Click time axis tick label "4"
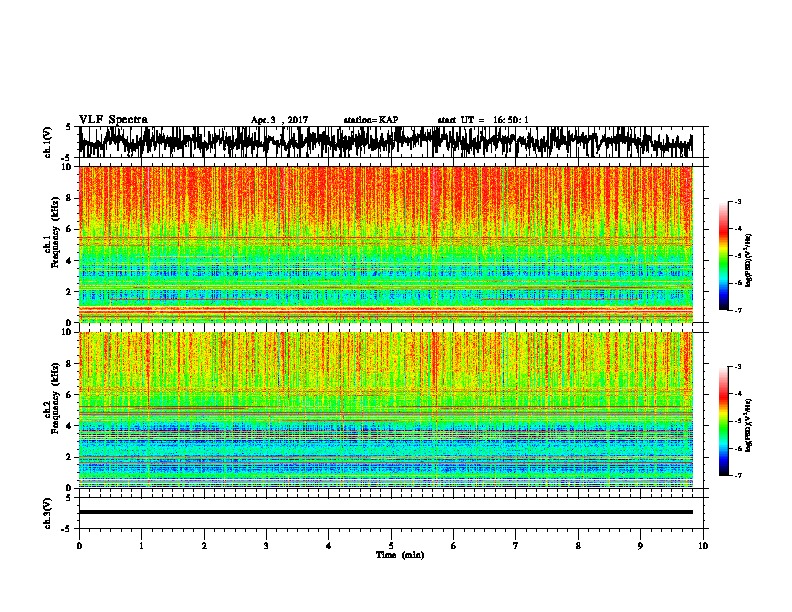 (x=329, y=546)
